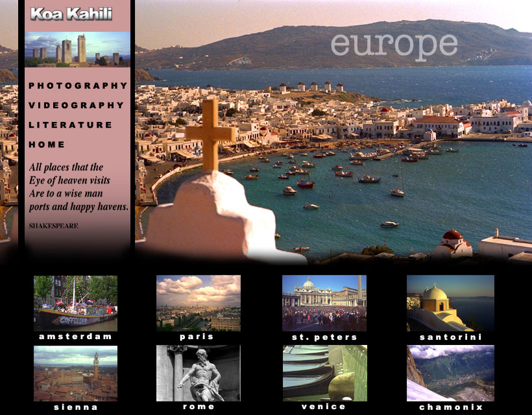Viewport: 532px width, 415px height.
Task: Open the Santorini yellow dome thumbnail
Action: pos(450,303)
